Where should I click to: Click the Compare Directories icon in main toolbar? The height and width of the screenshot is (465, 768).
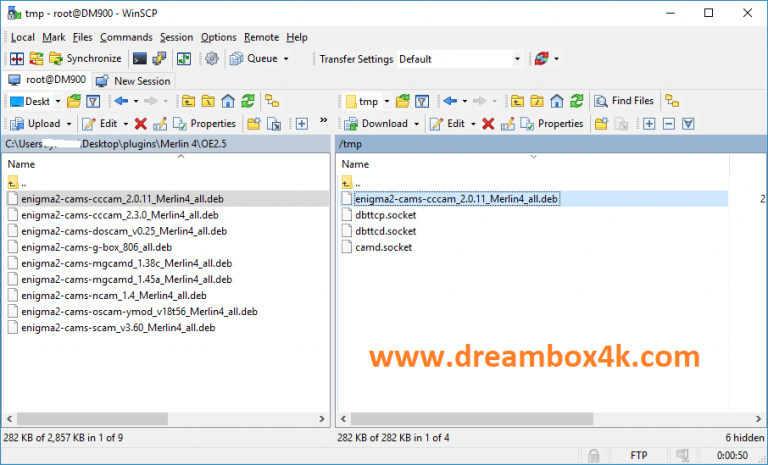(x=17, y=59)
